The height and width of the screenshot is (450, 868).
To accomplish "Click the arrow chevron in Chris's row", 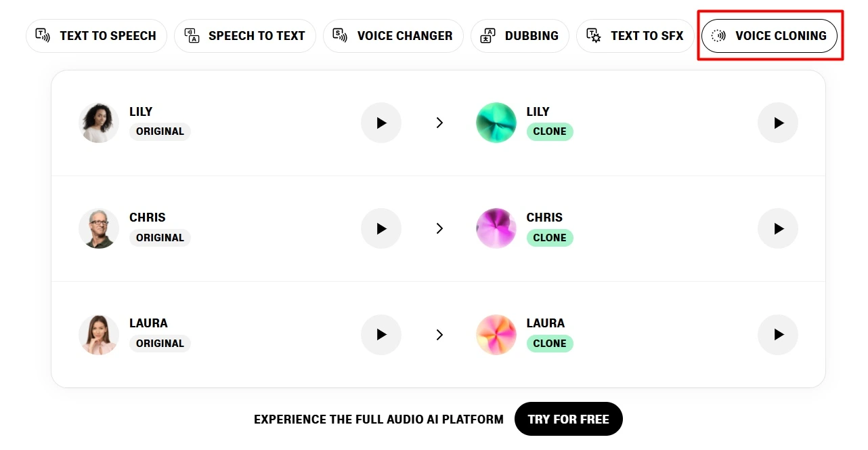I will [x=439, y=228].
